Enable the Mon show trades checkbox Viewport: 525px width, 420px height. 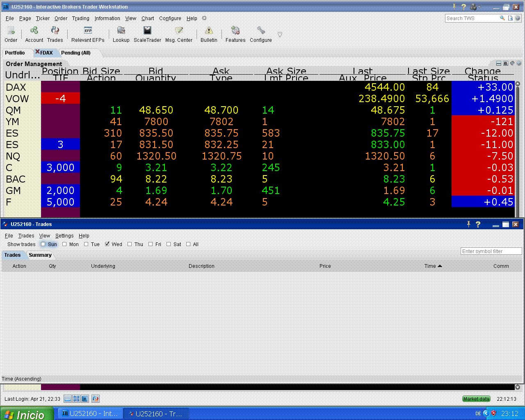64,244
